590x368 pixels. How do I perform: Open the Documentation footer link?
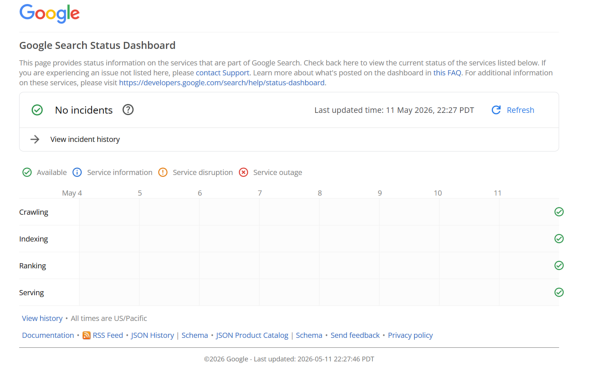tap(48, 335)
